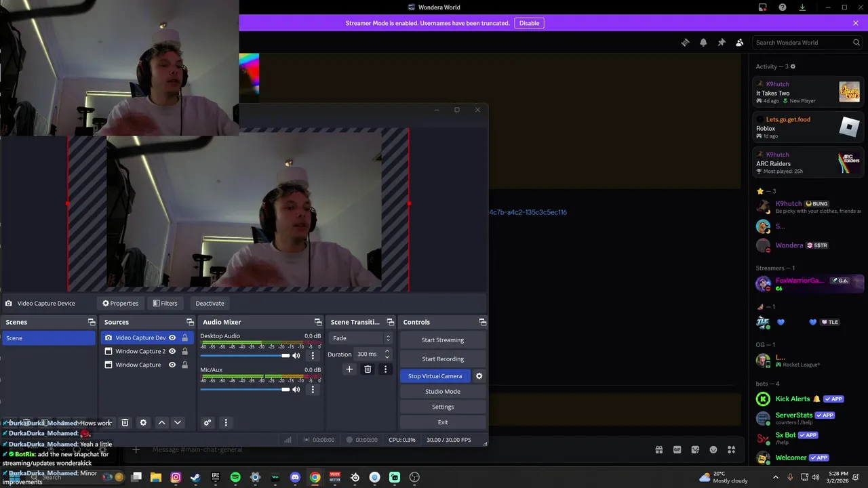The width and height of the screenshot is (868, 488).
Task: Open Spotify from the taskbar
Action: point(235,477)
